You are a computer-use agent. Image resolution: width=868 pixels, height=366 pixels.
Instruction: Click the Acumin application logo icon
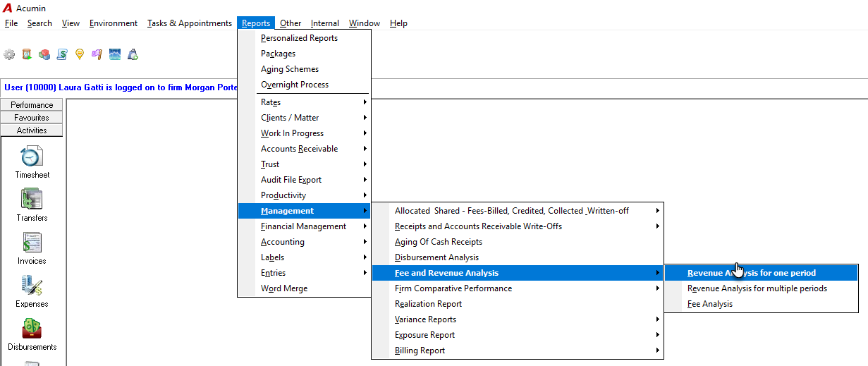[8, 8]
